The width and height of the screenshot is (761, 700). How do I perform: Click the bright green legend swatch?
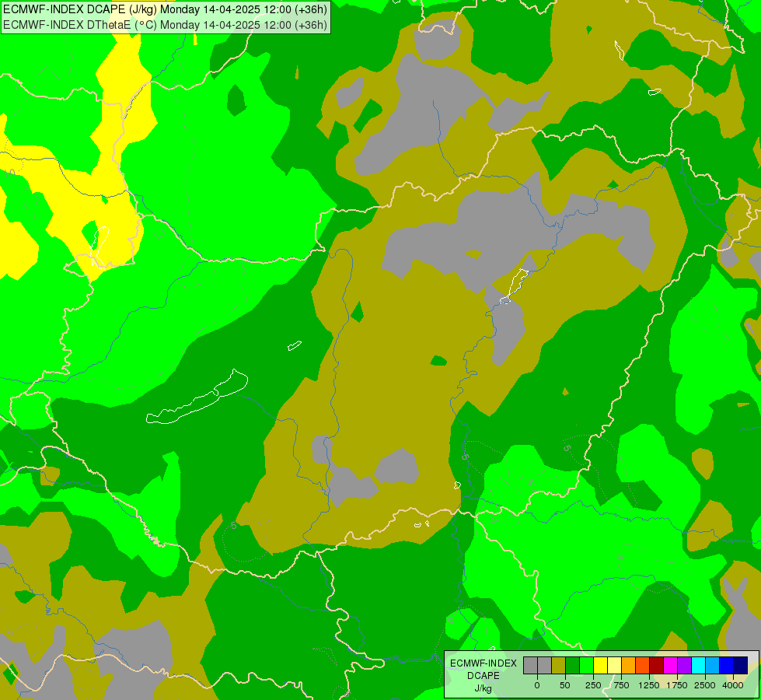pos(586,665)
